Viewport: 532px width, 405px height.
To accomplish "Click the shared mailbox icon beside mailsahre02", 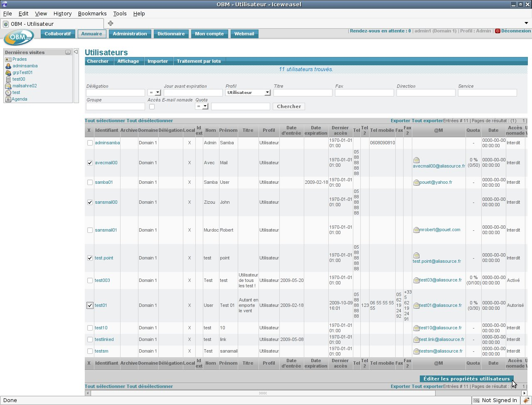I will pos(8,86).
